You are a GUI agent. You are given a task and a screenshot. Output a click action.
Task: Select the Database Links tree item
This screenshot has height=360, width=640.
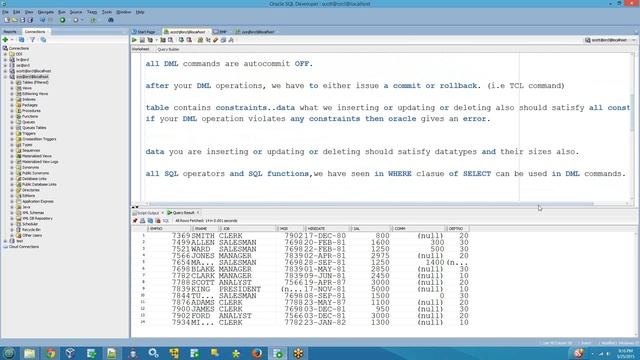click(34, 179)
